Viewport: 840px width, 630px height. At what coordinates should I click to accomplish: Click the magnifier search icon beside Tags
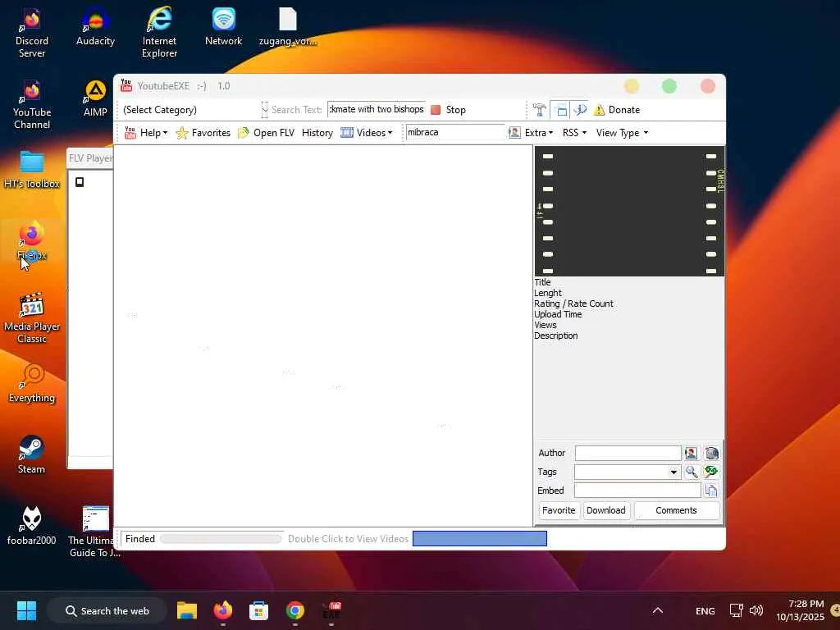point(691,472)
